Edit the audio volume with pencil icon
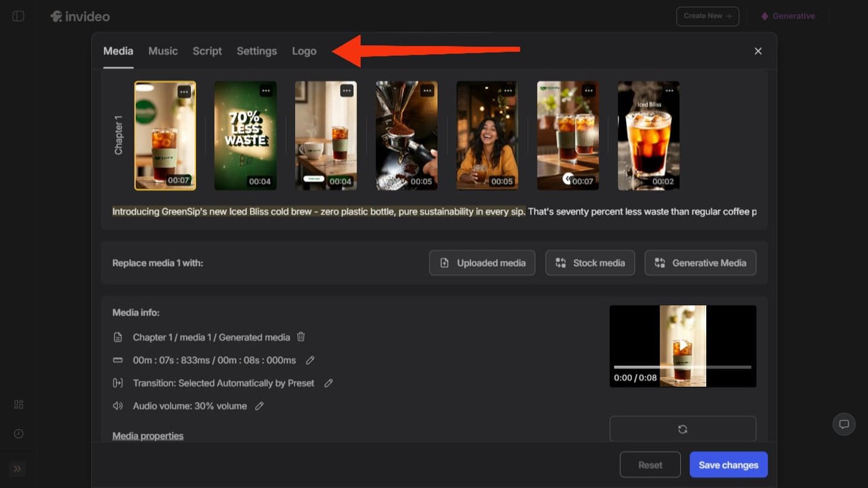Image resolution: width=868 pixels, height=488 pixels. (x=260, y=406)
